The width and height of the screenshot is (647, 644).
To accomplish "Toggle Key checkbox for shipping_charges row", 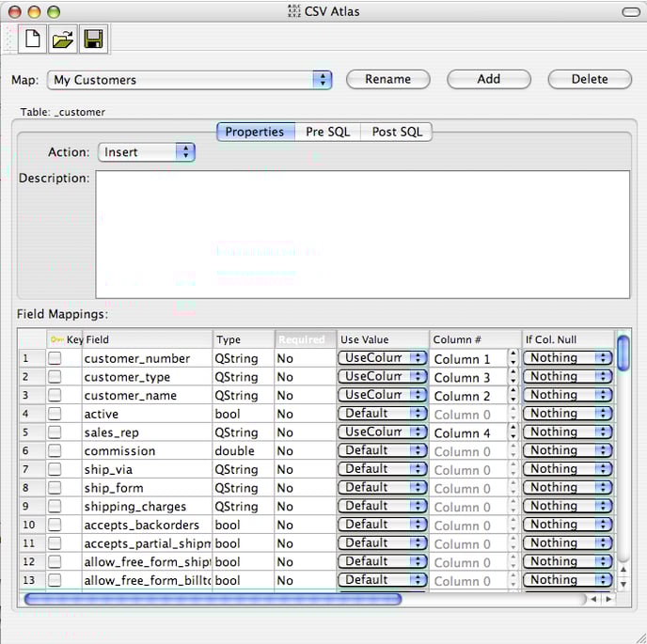I will point(55,506).
